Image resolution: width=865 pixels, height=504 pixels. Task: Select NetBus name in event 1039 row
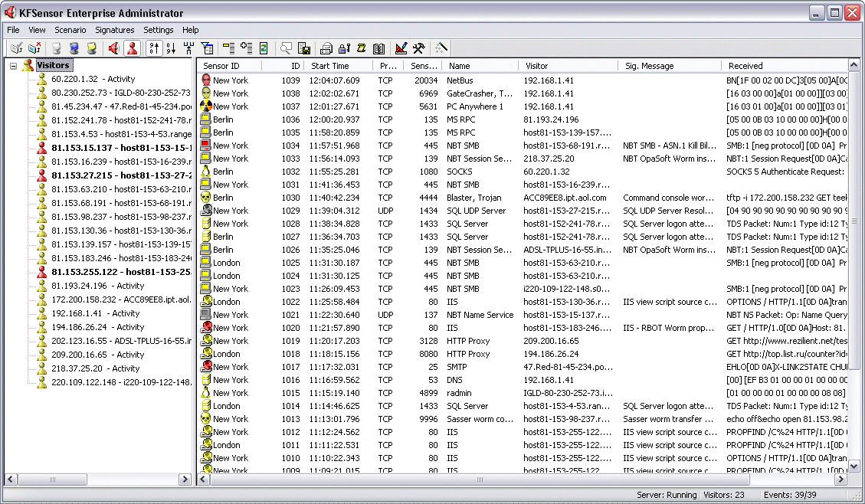click(460, 80)
